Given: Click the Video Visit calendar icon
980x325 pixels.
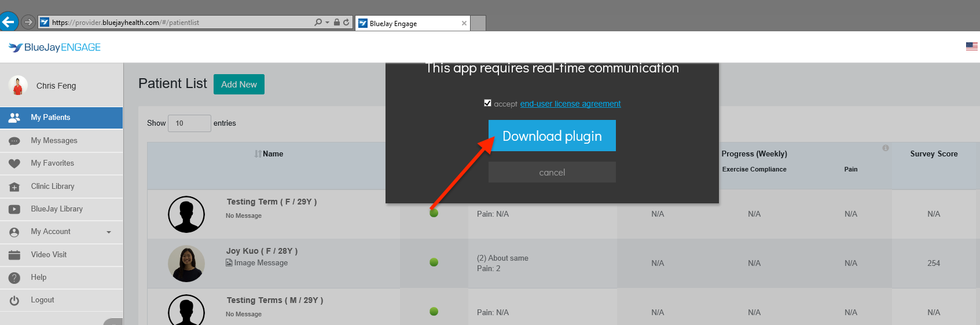Looking at the screenshot, I should tap(14, 255).
